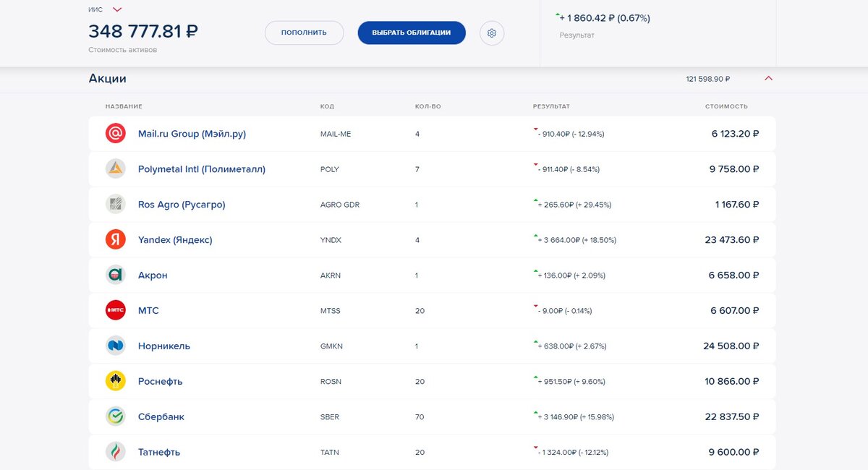Click the МТС red logo icon
868x470 pixels.
(x=116, y=311)
